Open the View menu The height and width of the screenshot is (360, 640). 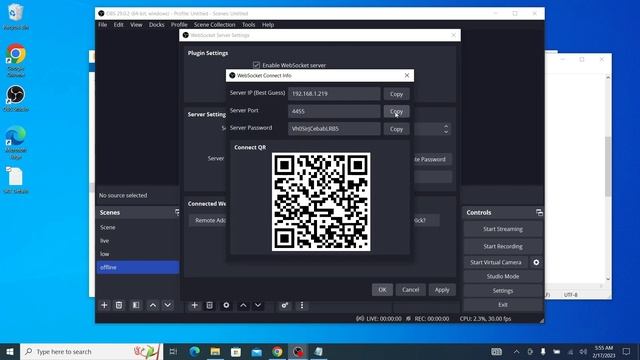[x=136, y=24]
